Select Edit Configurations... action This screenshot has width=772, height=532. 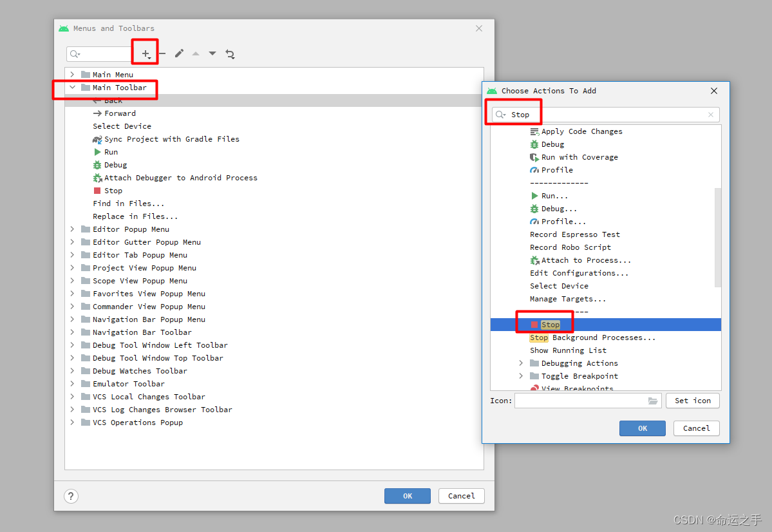(579, 273)
